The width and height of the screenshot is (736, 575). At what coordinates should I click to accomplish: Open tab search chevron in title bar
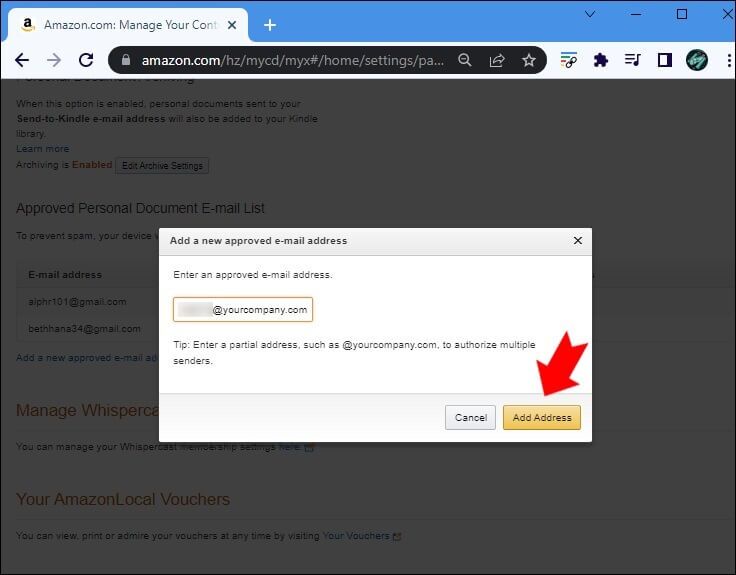point(590,14)
